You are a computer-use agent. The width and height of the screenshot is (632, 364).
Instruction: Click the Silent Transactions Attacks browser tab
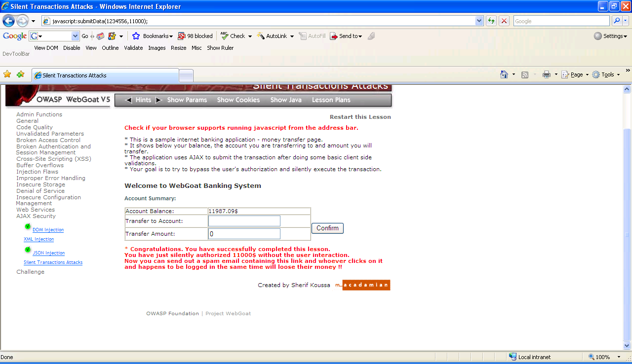[105, 75]
